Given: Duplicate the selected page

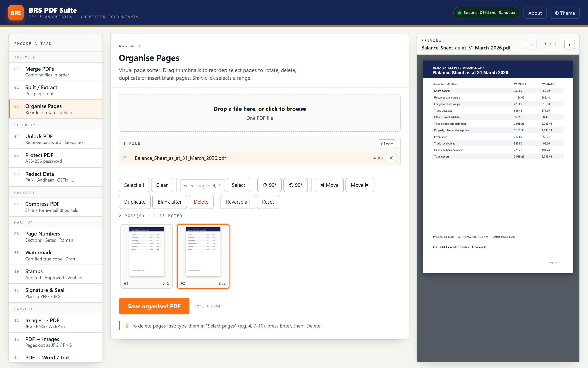Looking at the screenshot, I should point(135,202).
